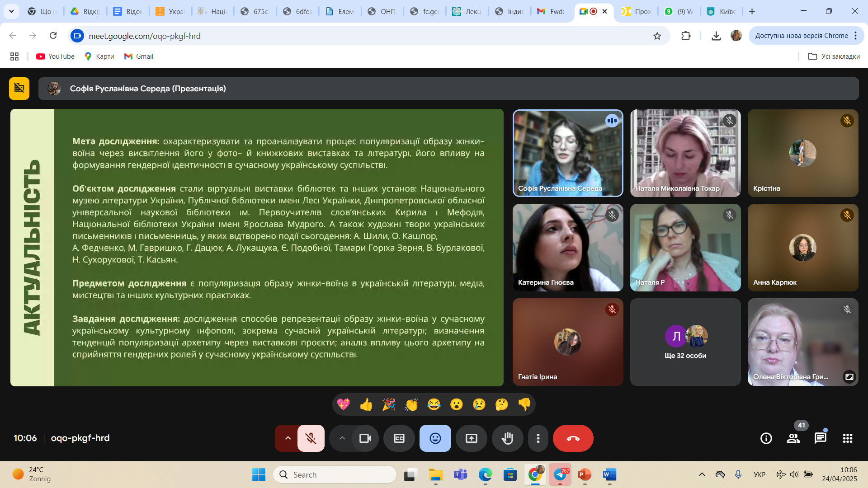Click Катерина Гноєва's video tile

[x=567, y=247]
